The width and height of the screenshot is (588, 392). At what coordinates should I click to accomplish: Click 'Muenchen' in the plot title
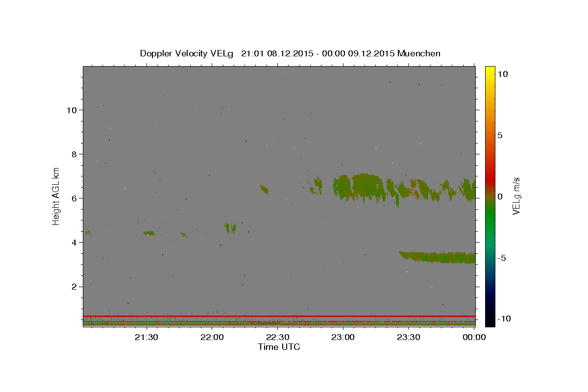pyautogui.click(x=419, y=53)
